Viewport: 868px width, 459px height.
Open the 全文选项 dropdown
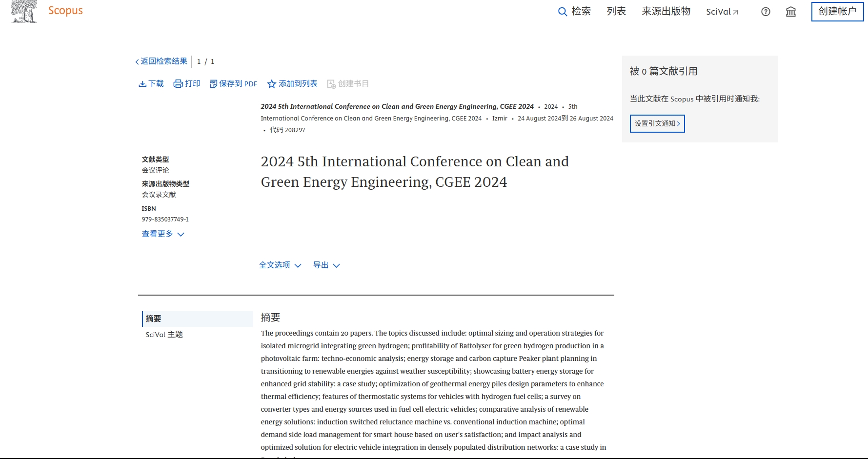pos(280,265)
